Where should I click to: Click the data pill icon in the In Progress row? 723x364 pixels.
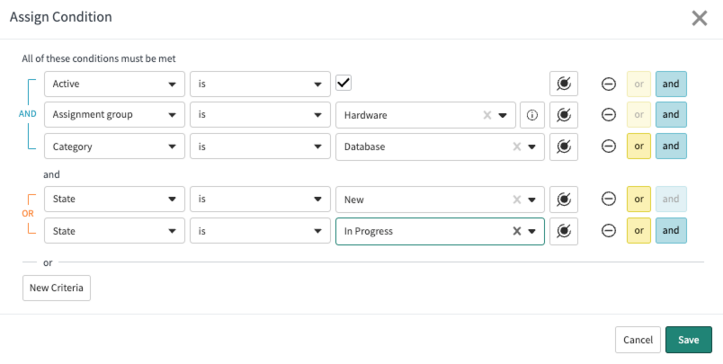(563, 231)
